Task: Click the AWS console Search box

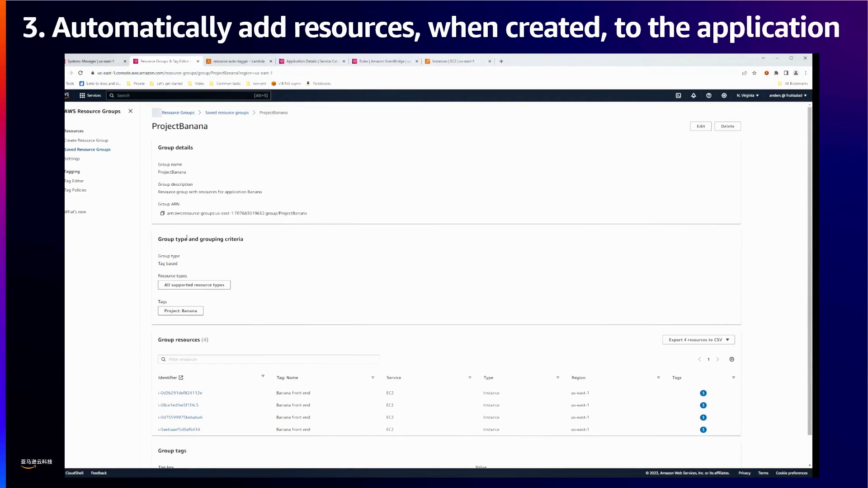Action: coord(188,95)
